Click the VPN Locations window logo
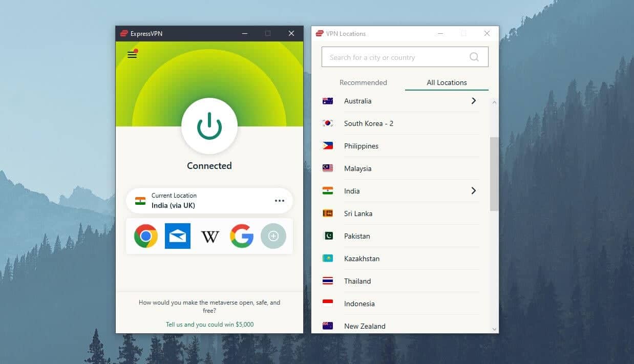Screen dimensions: 634x364 point(320,34)
